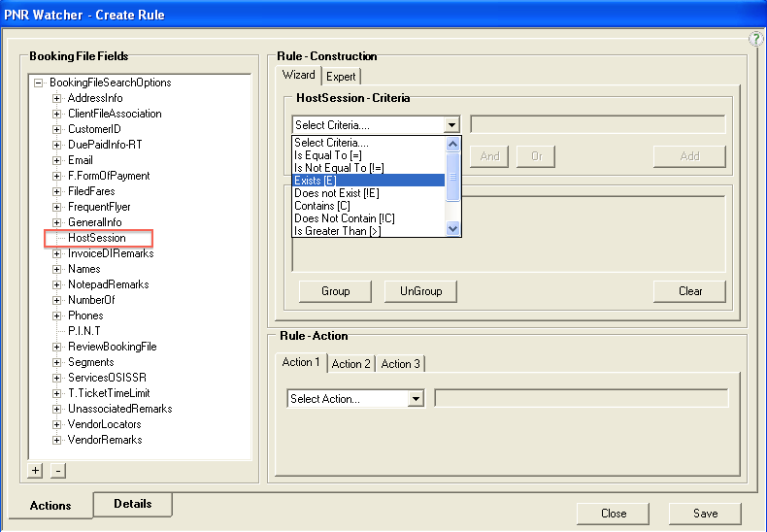This screenshot has width=767, height=532.
Task: Toggle the Select Criteria combo box arrow
Action: (x=452, y=125)
